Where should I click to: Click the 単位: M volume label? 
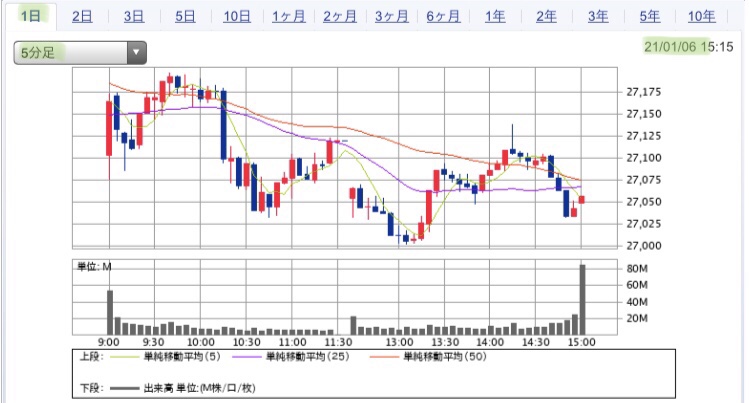94,266
